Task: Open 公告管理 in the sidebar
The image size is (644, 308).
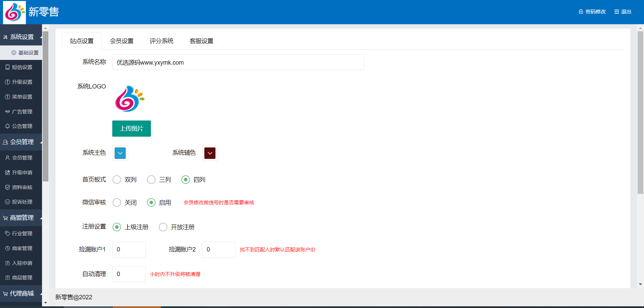Action: (x=21, y=126)
